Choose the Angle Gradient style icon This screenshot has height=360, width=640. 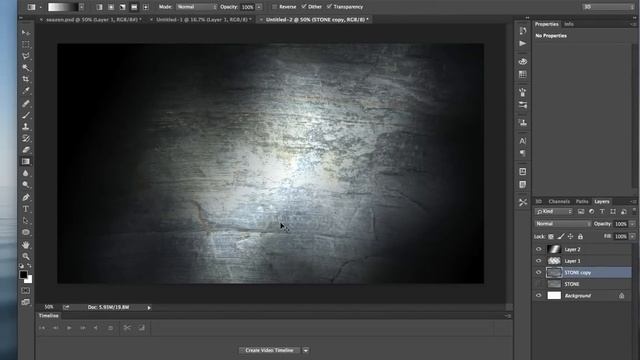[122, 7]
